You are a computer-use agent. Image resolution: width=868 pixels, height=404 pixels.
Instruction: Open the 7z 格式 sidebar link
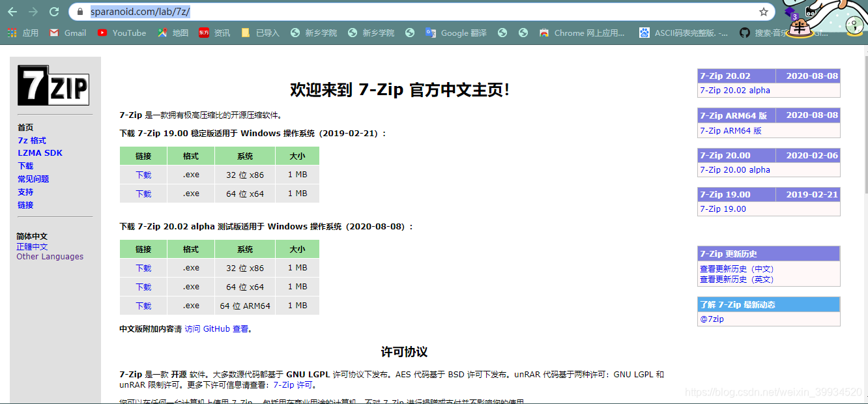click(x=32, y=140)
